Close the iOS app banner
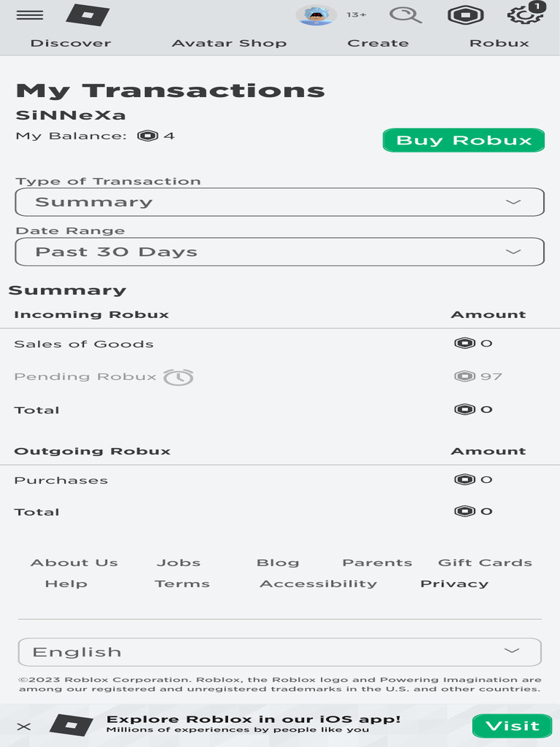The width and height of the screenshot is (560, 747). (x=24, y=727)
